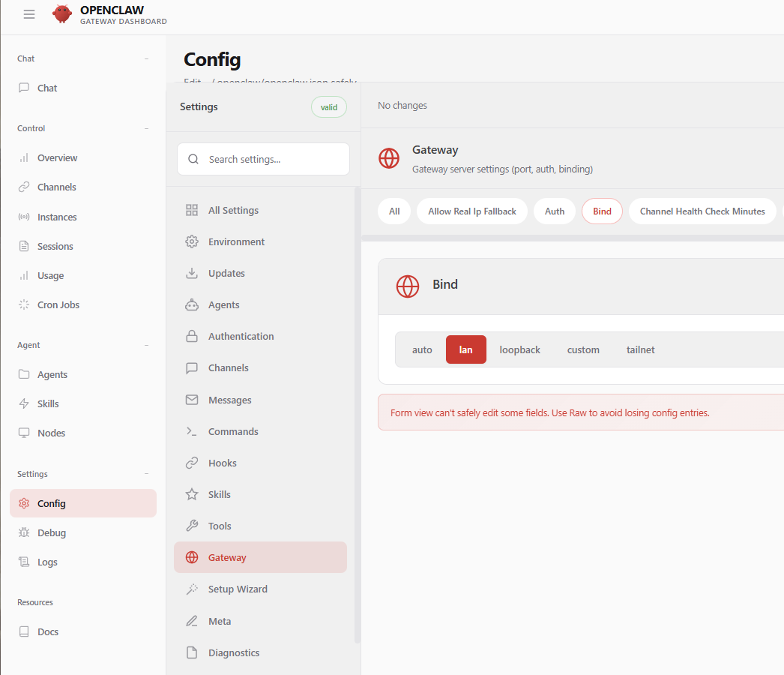
Task: Collapse the Agent sidebar section
Action: pyautogui.click(x=146, y=345)
